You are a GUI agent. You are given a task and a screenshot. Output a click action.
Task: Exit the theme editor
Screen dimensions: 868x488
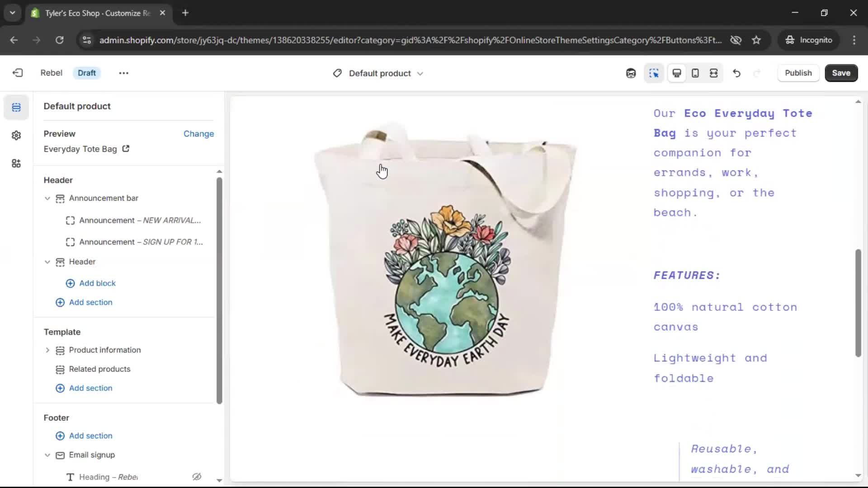[x=18, y=73]
